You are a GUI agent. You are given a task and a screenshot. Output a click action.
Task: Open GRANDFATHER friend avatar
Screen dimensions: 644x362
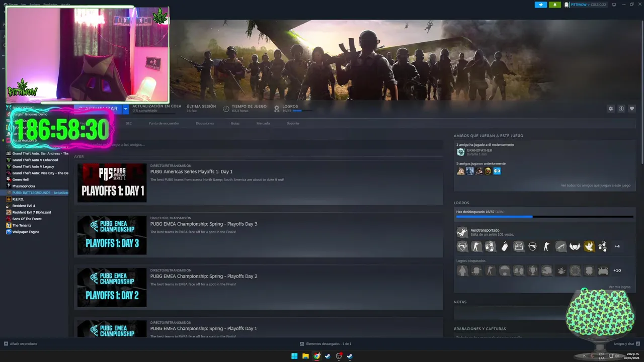point(460,152)
